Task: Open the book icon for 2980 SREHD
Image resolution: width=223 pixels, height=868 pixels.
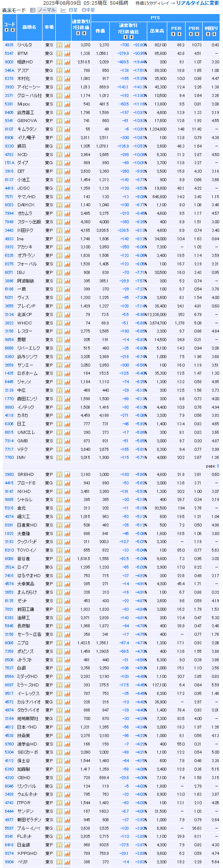Action: point(59,475)
